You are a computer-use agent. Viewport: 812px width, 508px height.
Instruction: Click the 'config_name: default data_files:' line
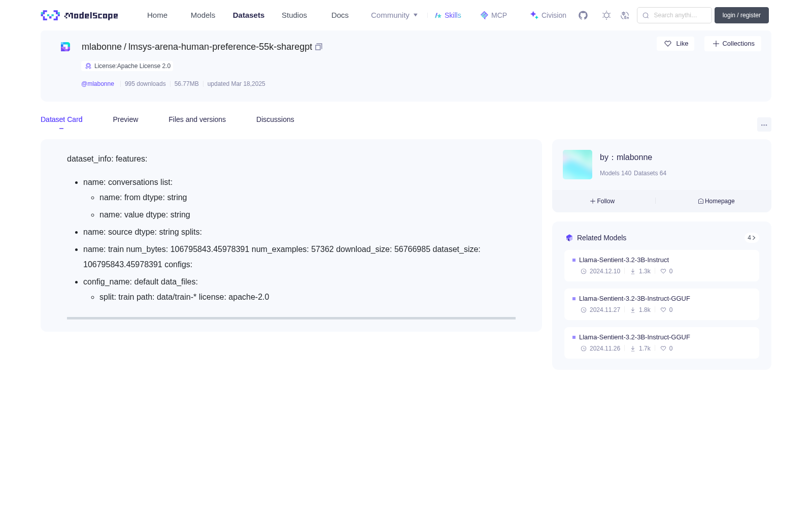click(141, 282)
